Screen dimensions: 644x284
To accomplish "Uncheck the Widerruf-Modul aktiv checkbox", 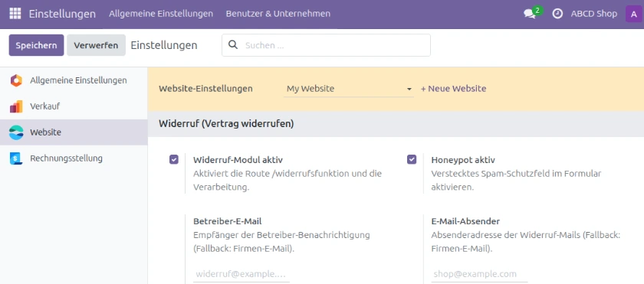I will [x=174, y=159].
